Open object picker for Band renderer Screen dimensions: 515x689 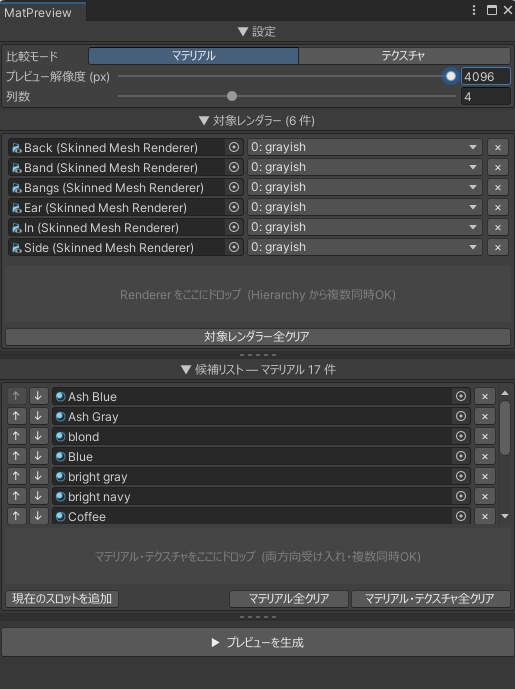(x=234, y=167)
